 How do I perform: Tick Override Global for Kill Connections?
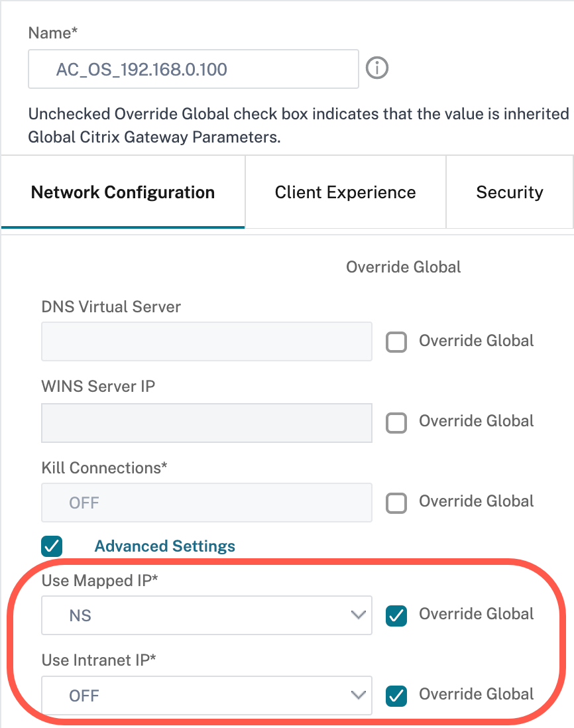396,503
